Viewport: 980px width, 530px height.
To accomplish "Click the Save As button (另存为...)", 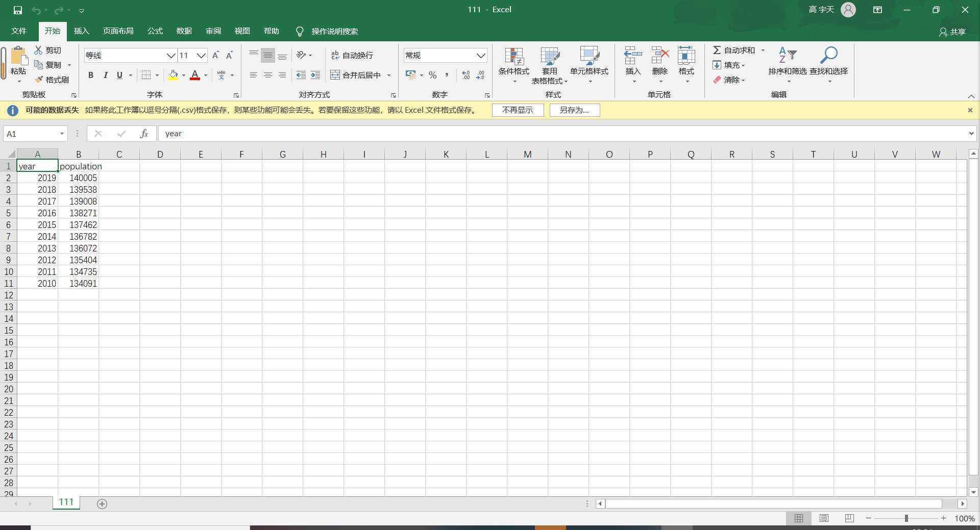I will click(574, 110).
